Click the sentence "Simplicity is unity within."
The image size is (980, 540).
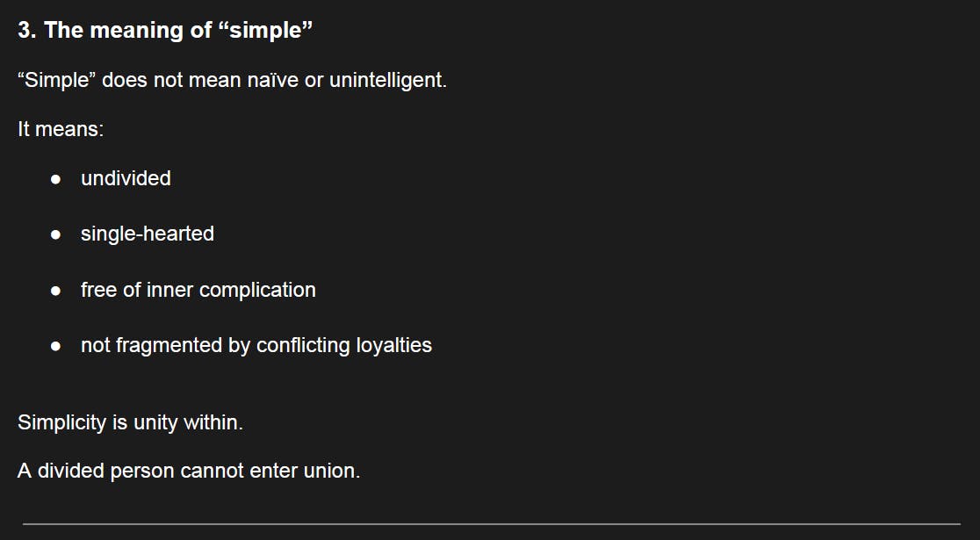tap(130, 422)
